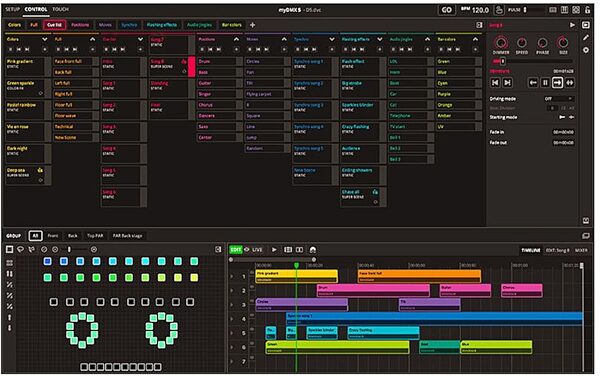The width and height of the screenshot is (600, 376).
Task: Expand the Audio jingles group chevron
Action: tap(427, 39)
